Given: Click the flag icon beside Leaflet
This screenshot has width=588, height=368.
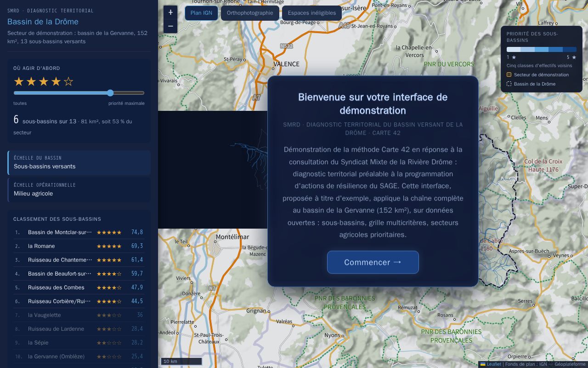Looking at the screenshot, I should coord(483,364).
